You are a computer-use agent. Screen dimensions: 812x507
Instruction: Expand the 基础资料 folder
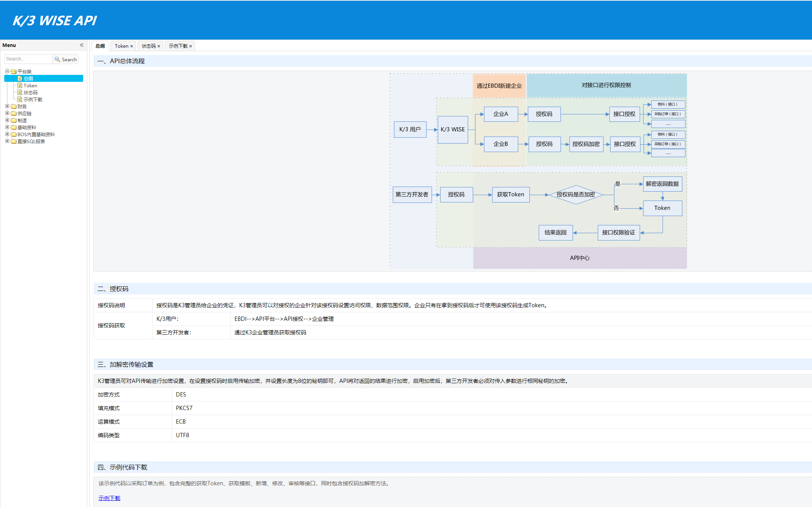coord(7,127)
